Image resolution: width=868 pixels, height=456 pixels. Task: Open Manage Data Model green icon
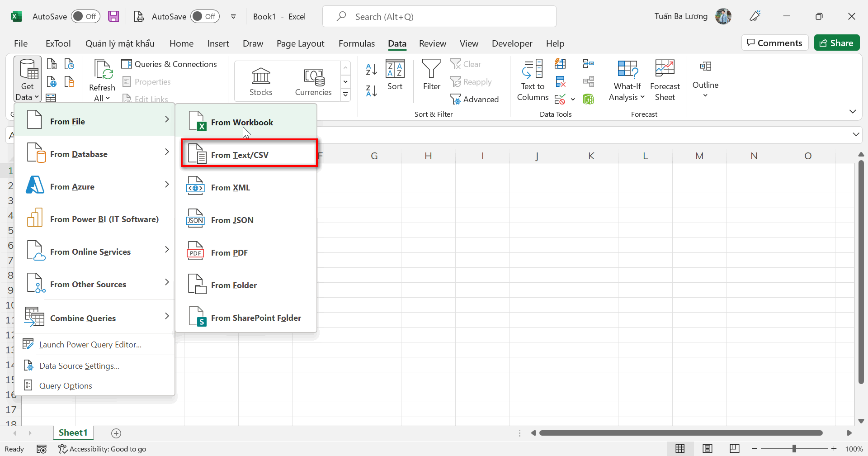pyautogui.click(x=589, y=99)
